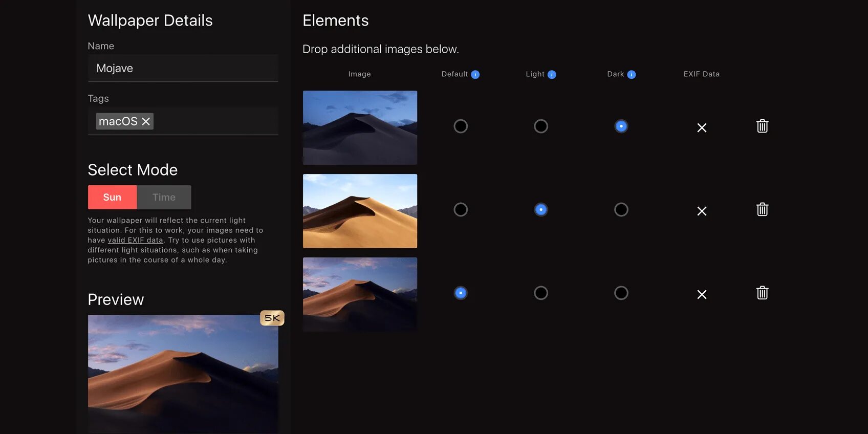Click the EXIF Data column header
The width and height of the screenshot is (868, 434).
click(x=702, y=74)
